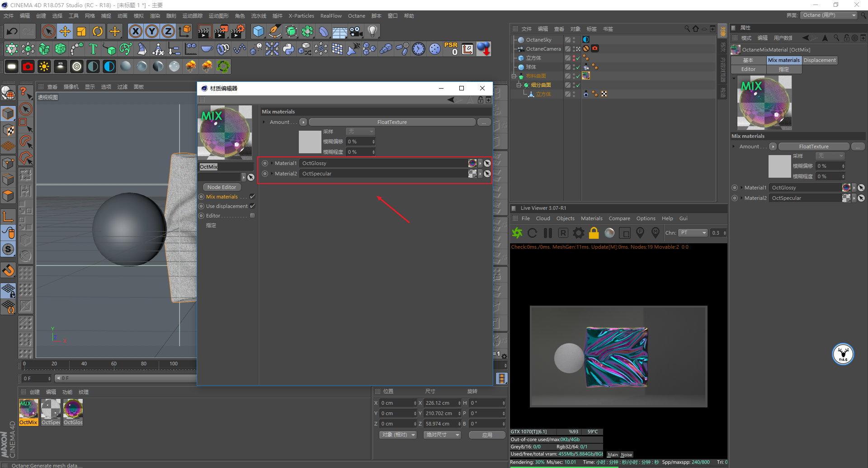Click the light bulb icon
The image size is (868, 468).
click(373, 31)
